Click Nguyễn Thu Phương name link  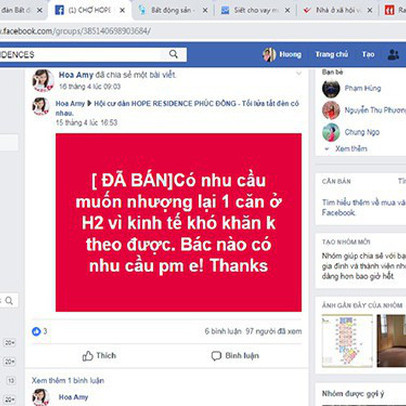coord(375,110)
